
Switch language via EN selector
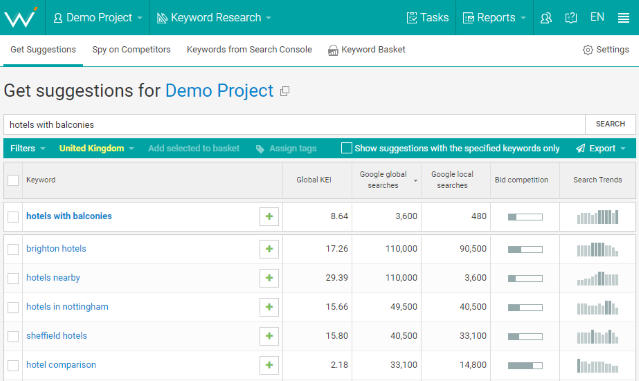point(597,17)
